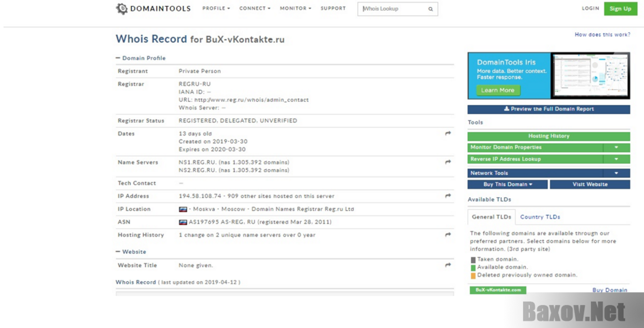This screenshot has height=328, width=644.
Task: Click the Buy Domain link
Action: (610, 290)
